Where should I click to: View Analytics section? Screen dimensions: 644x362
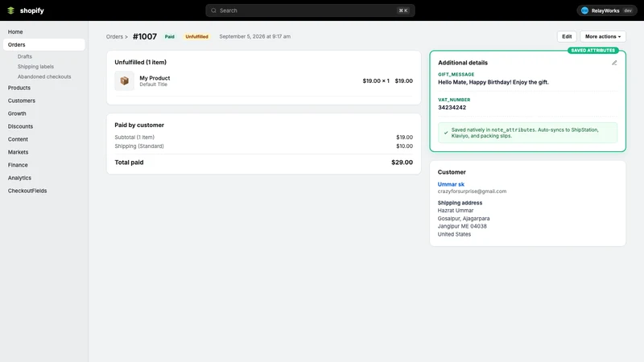tap(19, 178)
